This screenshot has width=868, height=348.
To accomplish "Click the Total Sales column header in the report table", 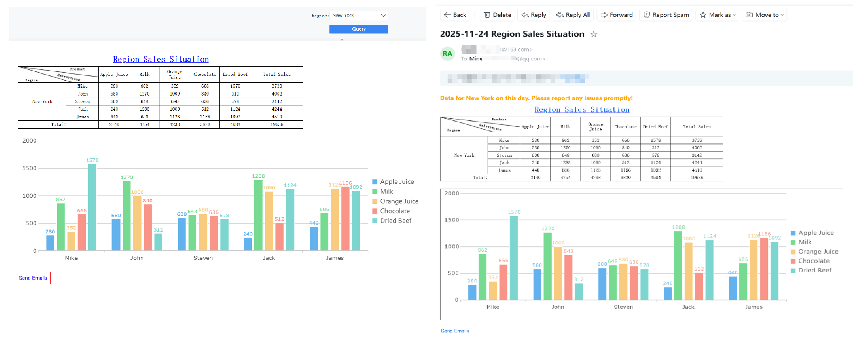I will click(277, 74).
